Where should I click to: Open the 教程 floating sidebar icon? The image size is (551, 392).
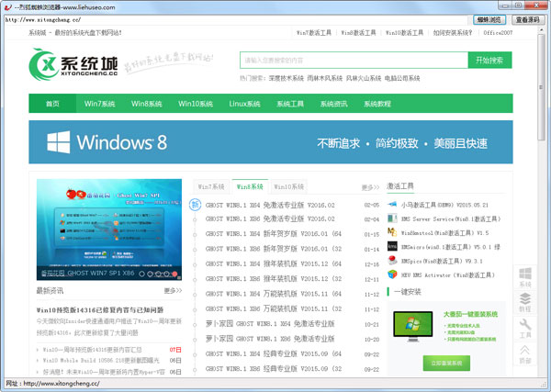[525, 302]
